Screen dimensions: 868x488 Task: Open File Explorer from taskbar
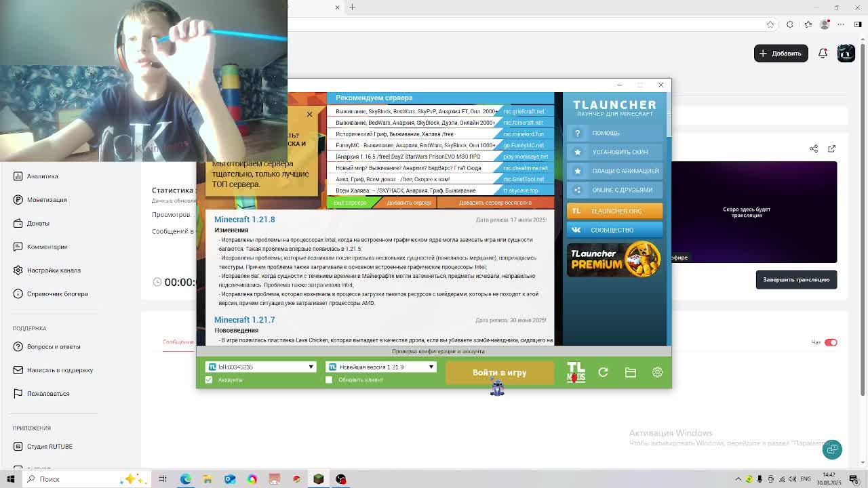208,479
